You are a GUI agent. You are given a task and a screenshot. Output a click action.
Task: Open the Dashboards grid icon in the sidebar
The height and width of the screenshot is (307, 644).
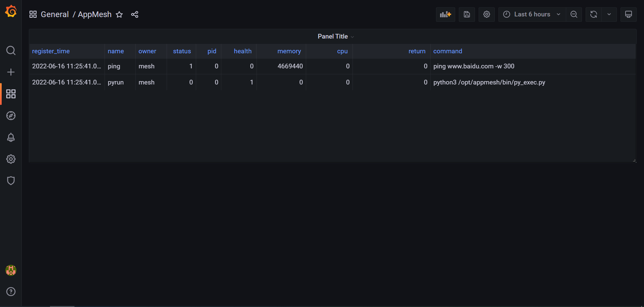pos(11,94)
